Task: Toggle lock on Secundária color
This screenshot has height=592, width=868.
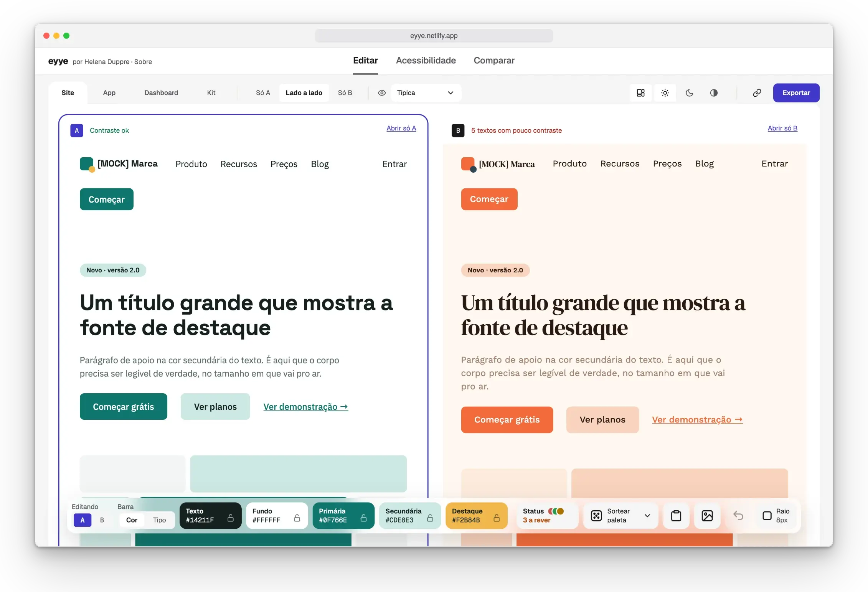Action: point(430,518)
